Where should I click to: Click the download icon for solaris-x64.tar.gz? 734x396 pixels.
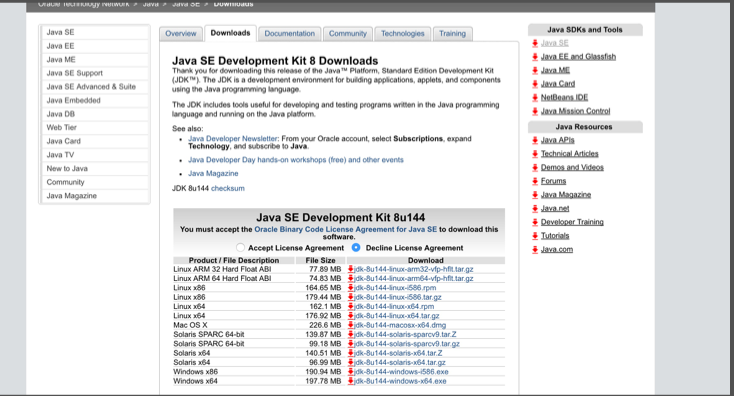coord(351,363)
